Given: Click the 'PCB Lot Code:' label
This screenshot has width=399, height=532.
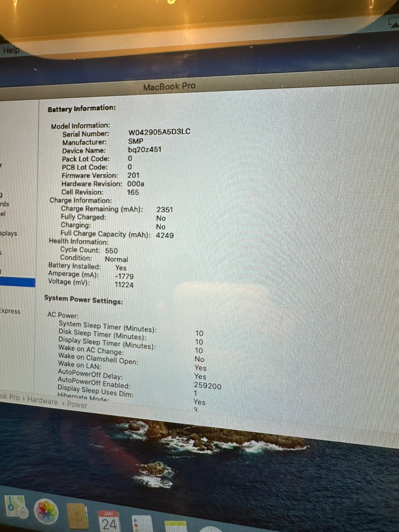Looking at the screenshot, I should [x=85, y=167].
